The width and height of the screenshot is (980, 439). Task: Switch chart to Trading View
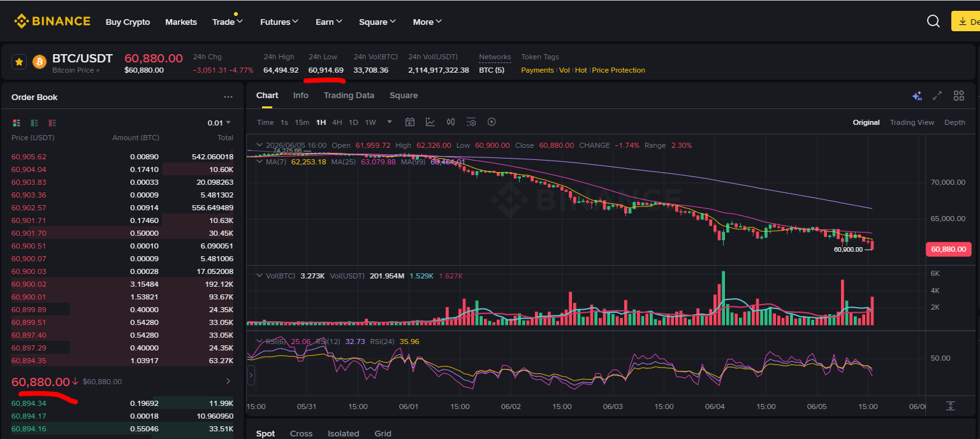pyautogui.click(x=912, y=122)
